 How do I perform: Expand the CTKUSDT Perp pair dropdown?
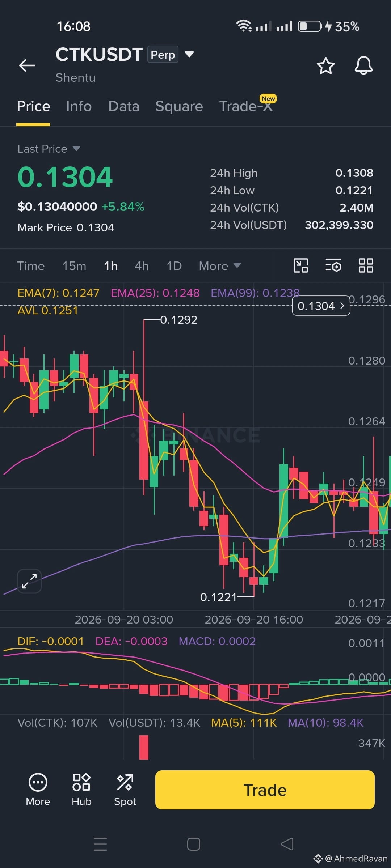pyautogui.click(x=189, y=54)
